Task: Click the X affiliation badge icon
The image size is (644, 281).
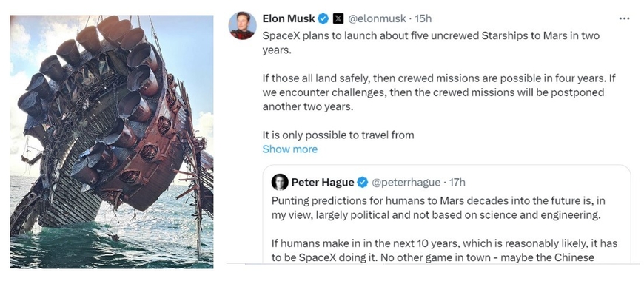Action: pos(338,18)
